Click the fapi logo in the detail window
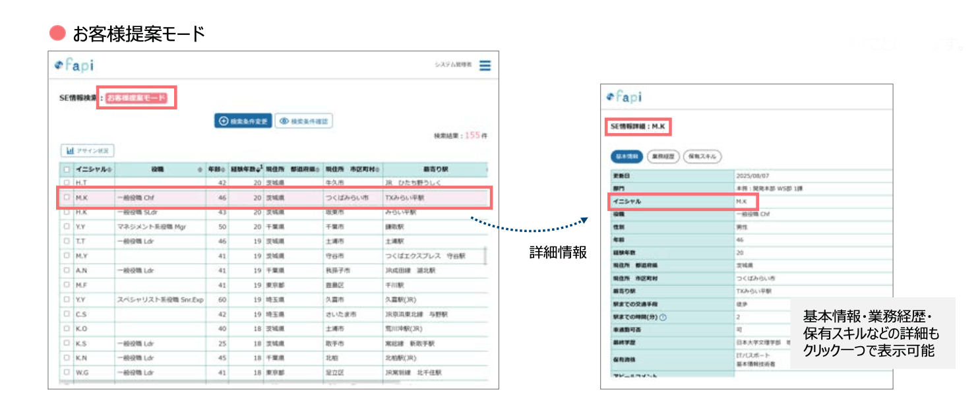 623,98
